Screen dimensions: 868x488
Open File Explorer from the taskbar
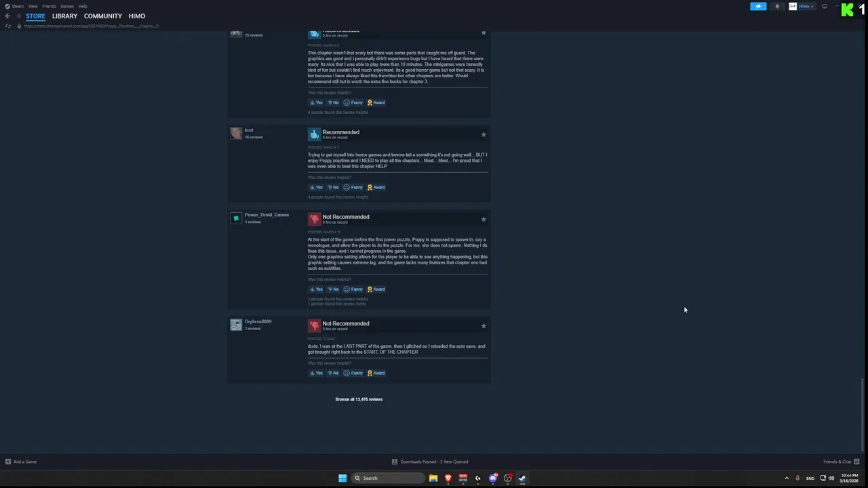(433, 478)
